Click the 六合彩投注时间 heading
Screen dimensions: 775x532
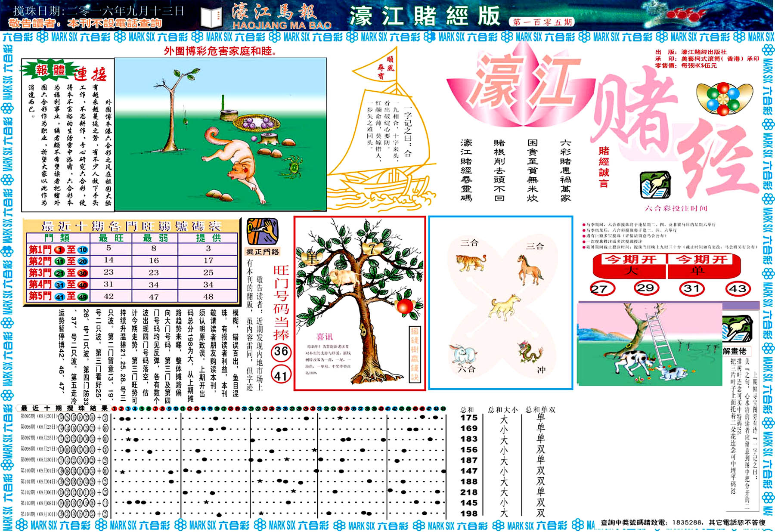(x=676, y=208)
